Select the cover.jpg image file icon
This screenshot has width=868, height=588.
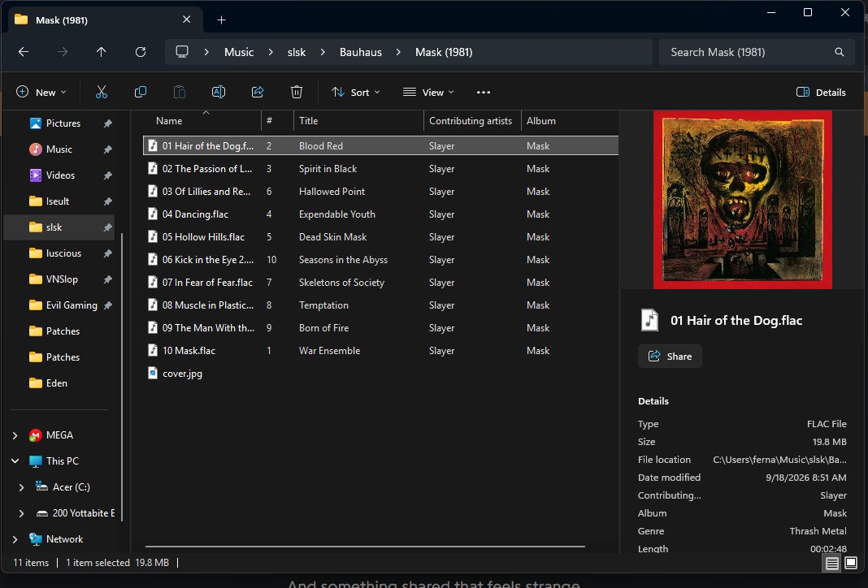coord(153,373)
